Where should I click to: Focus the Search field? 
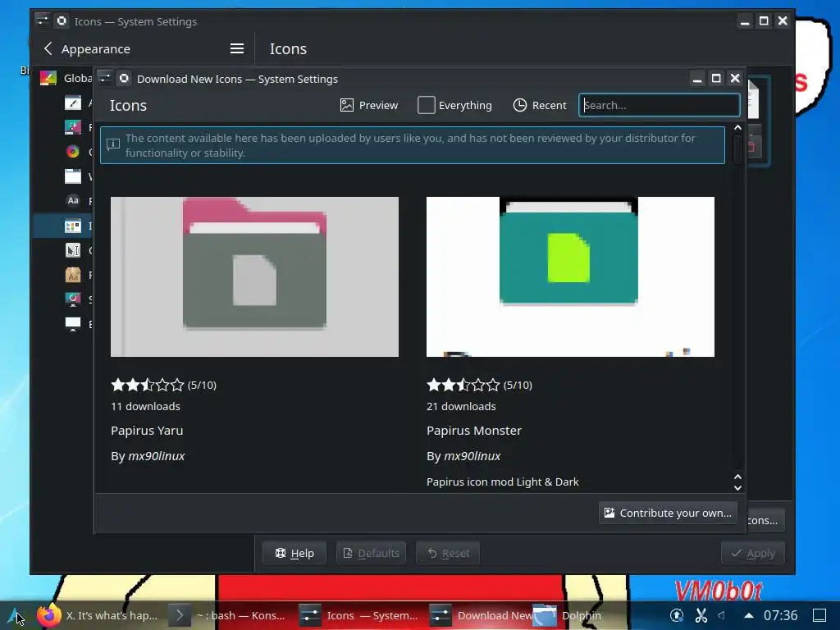[x=660, y=105]
